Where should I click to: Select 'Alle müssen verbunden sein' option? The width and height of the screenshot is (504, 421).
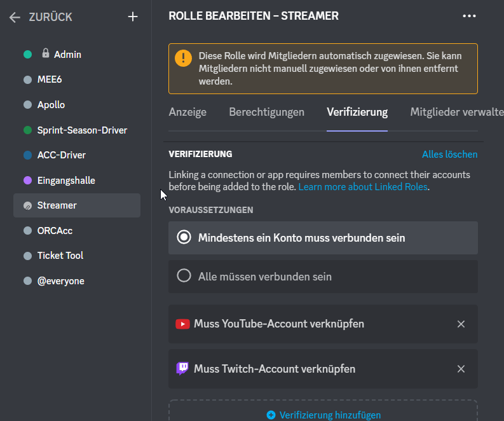click(184, 276)
